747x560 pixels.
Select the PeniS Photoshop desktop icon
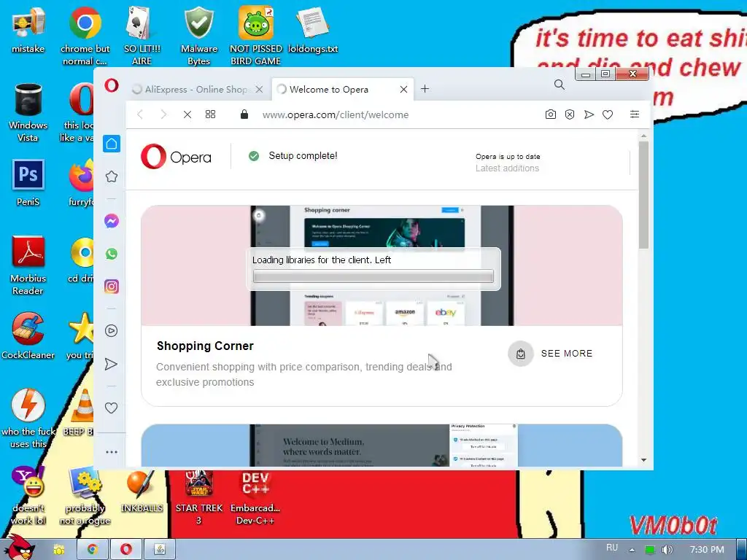point(28,183)
